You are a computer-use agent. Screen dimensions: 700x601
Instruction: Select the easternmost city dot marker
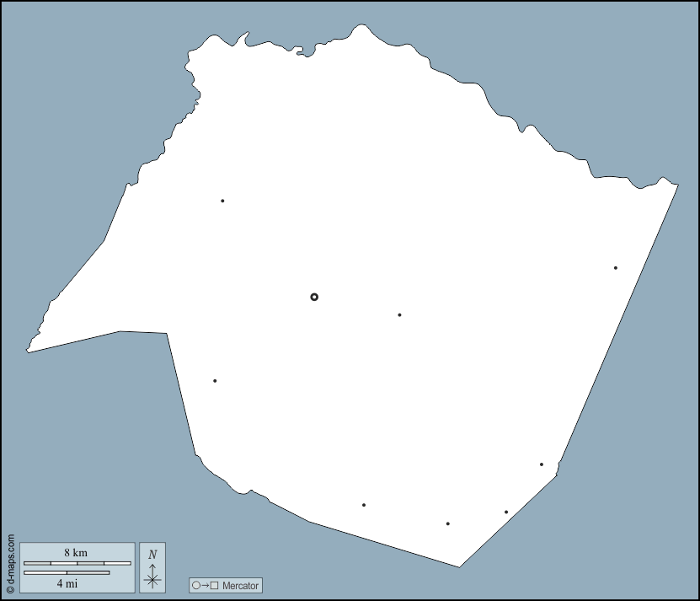pyautogui.click(x=615, y=267)
